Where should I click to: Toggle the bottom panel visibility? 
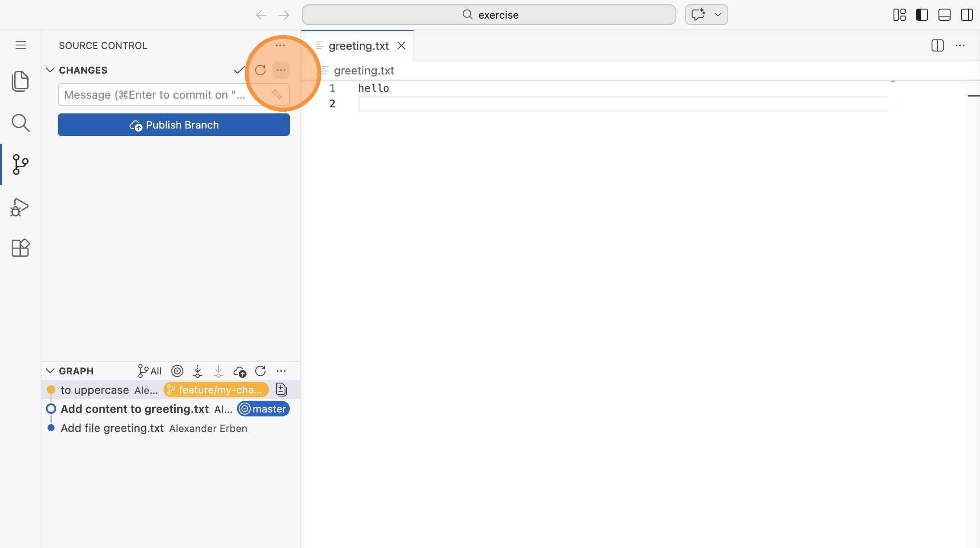pos(944,15)
